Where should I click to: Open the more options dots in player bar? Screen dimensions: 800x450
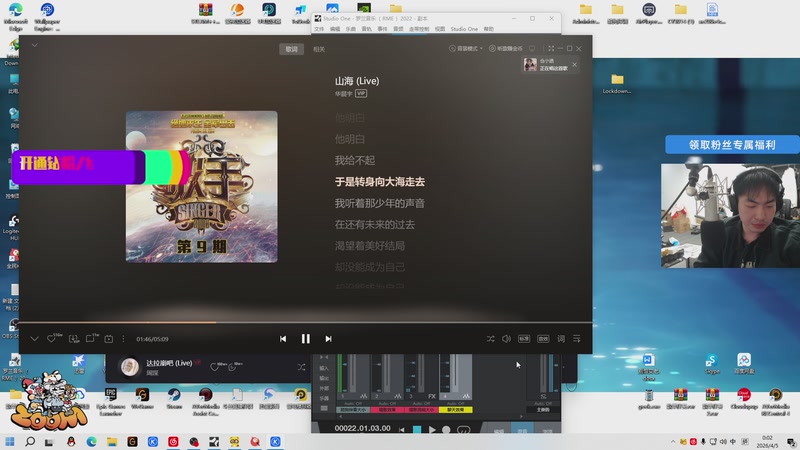pos(123,339)
